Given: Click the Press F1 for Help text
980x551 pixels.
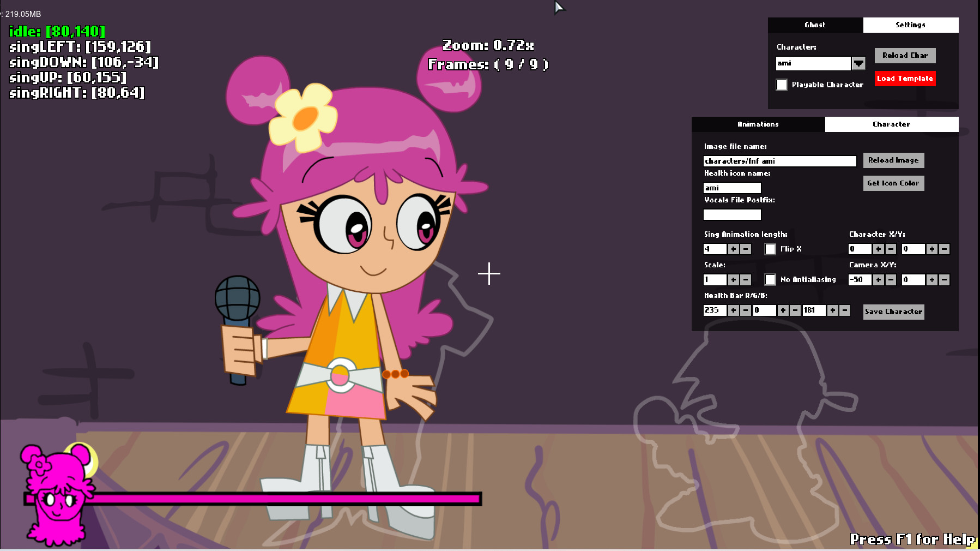Looking at the screenshot, I should click(x=913, y=540).
